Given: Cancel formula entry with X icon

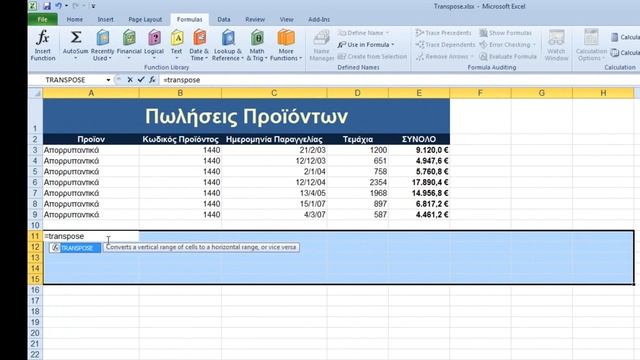Looking at the screenshot, I should point(130,80).
